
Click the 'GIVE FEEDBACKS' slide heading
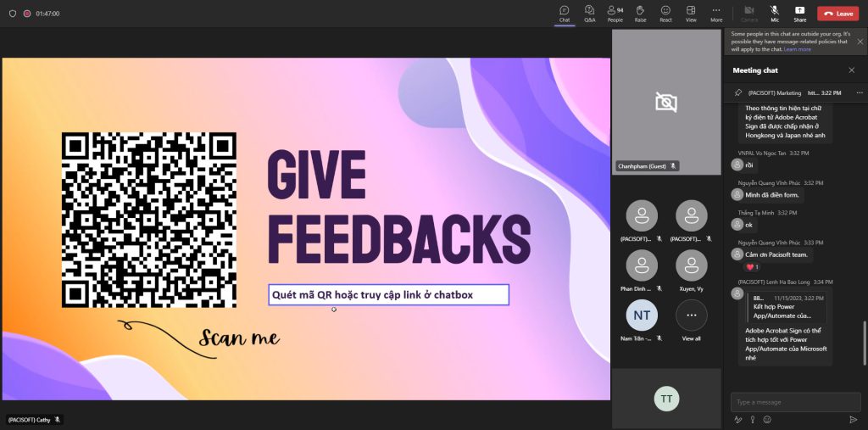click(399, 206)
